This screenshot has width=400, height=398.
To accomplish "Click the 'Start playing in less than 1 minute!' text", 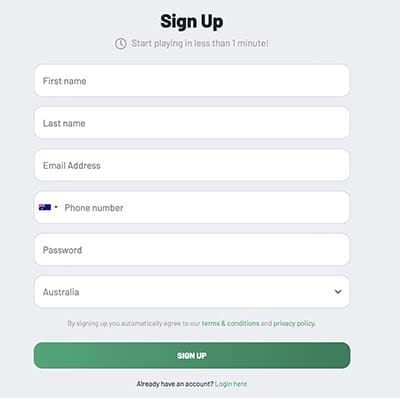I will pos(200,43).
